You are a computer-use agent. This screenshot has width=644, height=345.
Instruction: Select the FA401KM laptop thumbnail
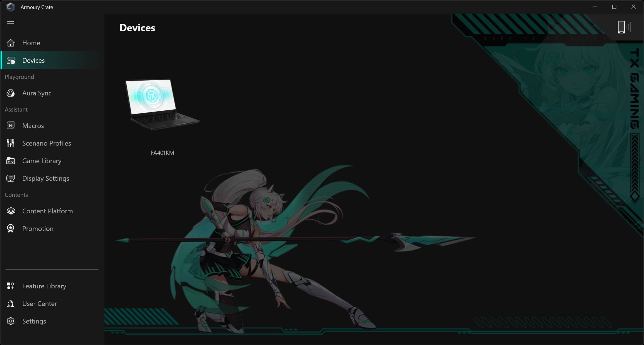coord(162,105)
